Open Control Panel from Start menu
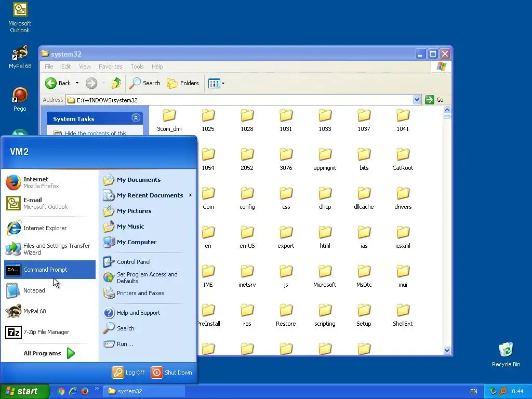The height and width of the screenshot is (399, 532). pyautogui.click(x=148, y=262)
